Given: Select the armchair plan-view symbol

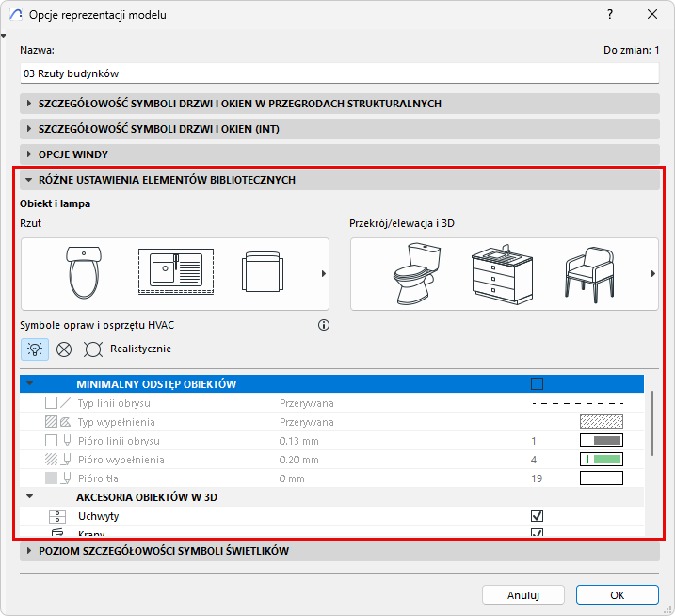Looking at the screenshot, I should [263, 272].
